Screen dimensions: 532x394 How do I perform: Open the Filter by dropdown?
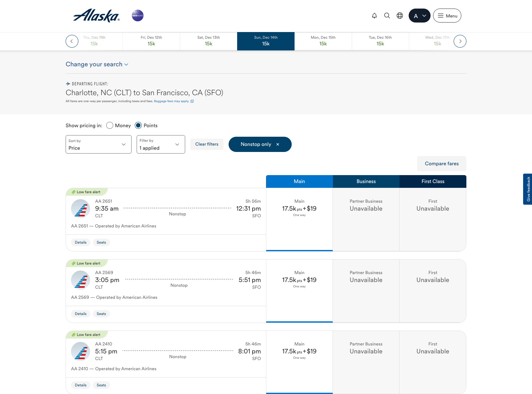(160, 144)
